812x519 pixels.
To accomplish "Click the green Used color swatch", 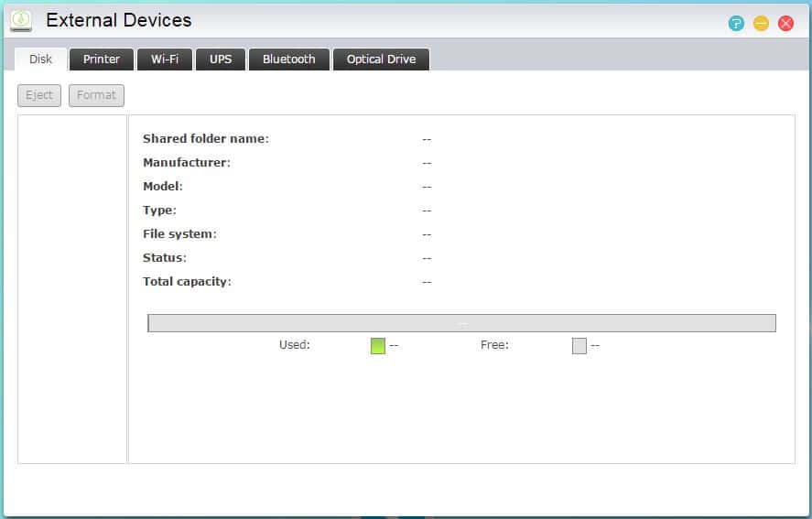I will (x=378, y=346).
